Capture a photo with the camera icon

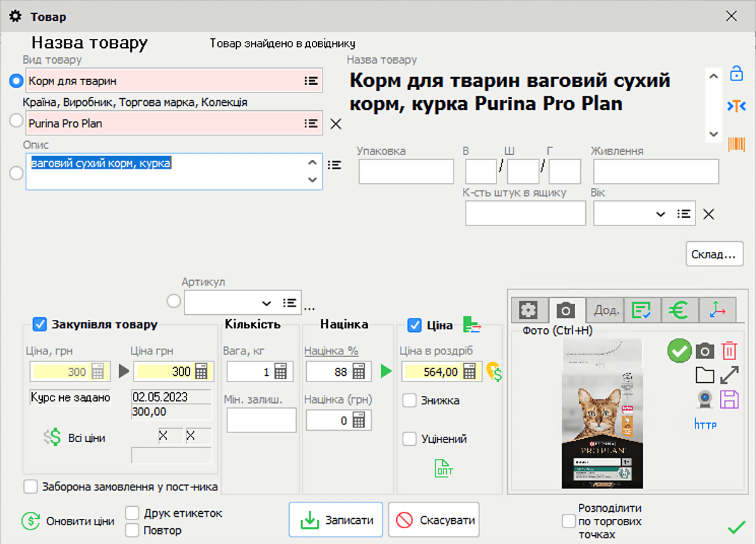tap(705, 351)
